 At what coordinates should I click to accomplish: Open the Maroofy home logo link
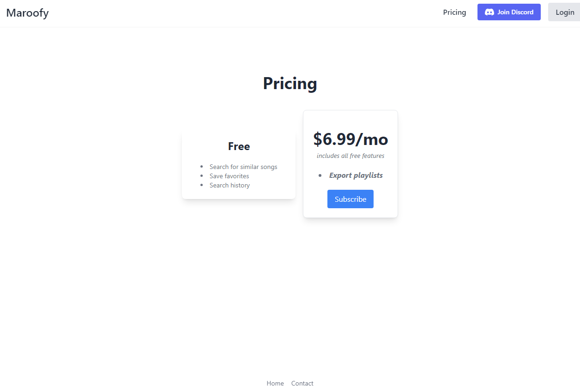[27, 12]
